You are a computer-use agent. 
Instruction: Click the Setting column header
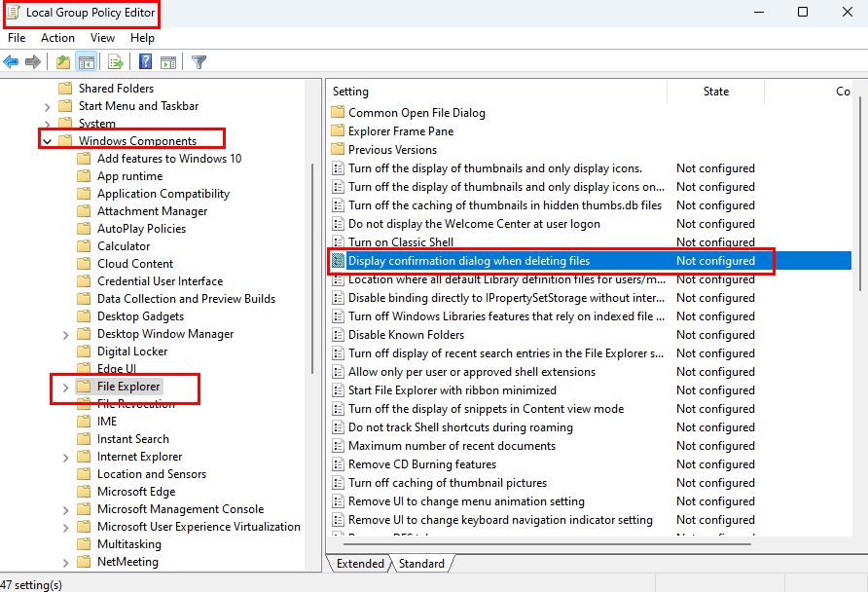pos(350,92)
